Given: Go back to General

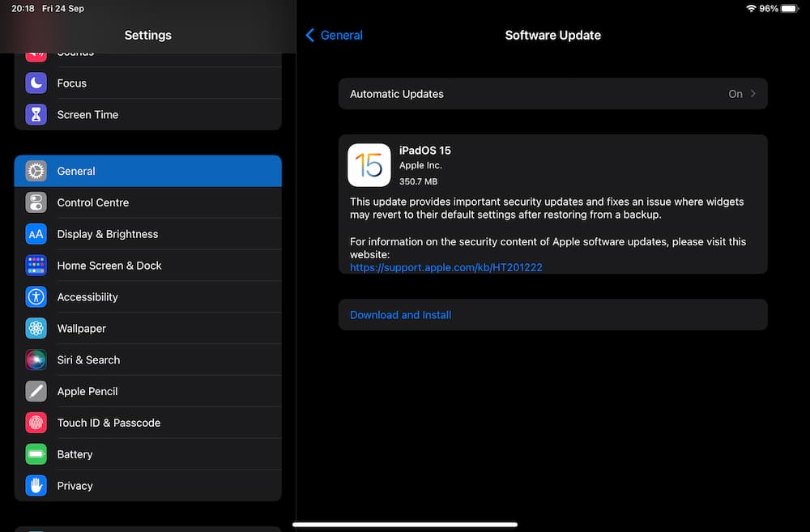Looking at the screenshot, I should (335, 35).
